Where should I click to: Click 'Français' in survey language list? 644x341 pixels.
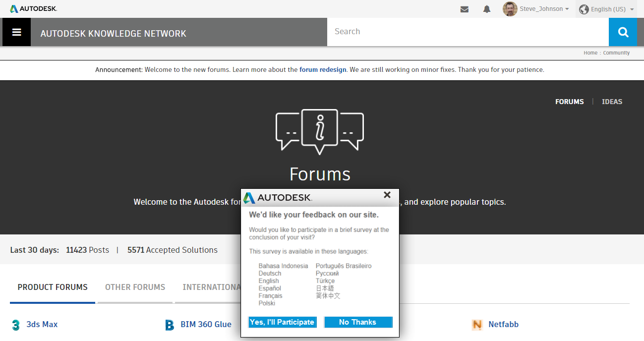click(x=270, y=296)
